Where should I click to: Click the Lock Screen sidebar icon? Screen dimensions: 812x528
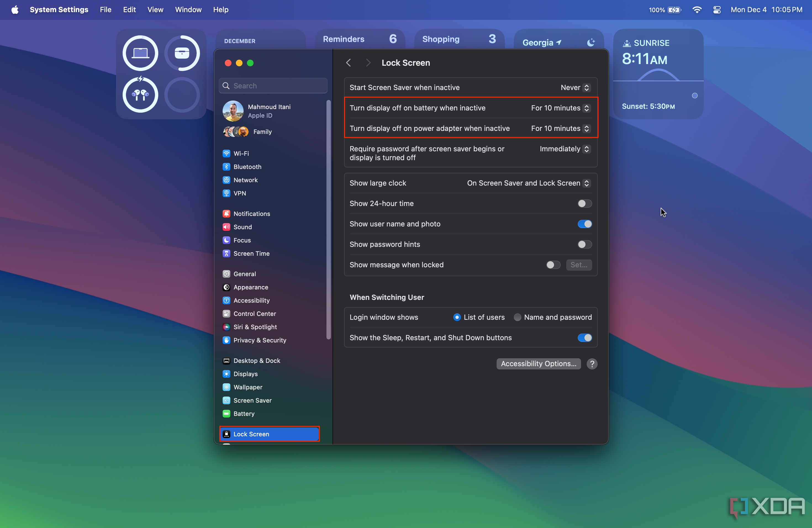(x=227, y=434)
